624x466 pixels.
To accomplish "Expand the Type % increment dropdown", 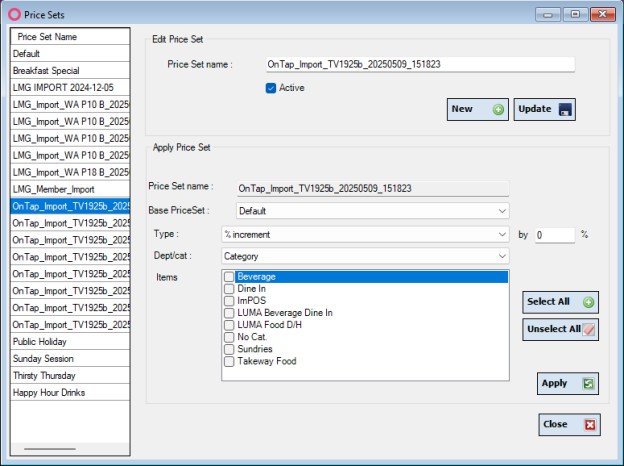I will [x=365, y=234].
